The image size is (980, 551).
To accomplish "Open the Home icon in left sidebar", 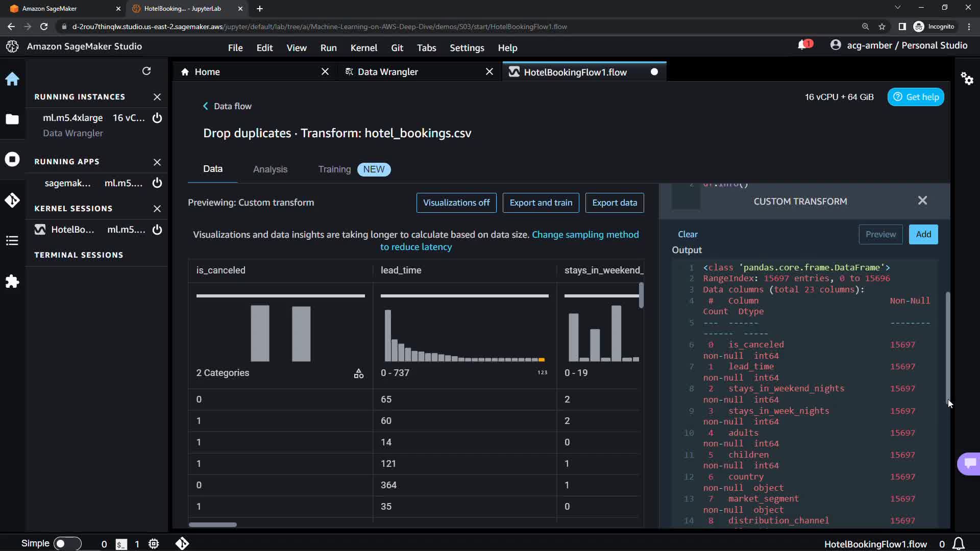I will [x=12, y=79].
